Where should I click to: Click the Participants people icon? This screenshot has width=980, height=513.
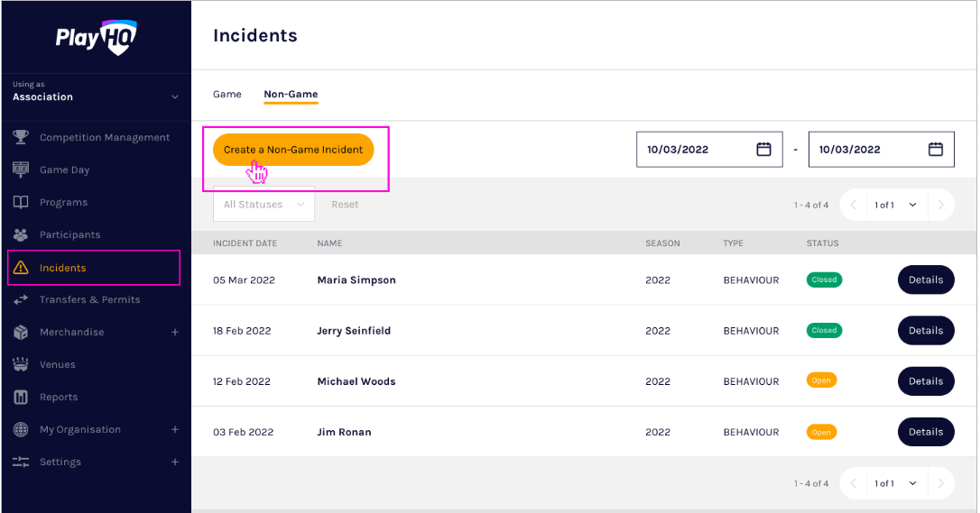click(21, 234)
